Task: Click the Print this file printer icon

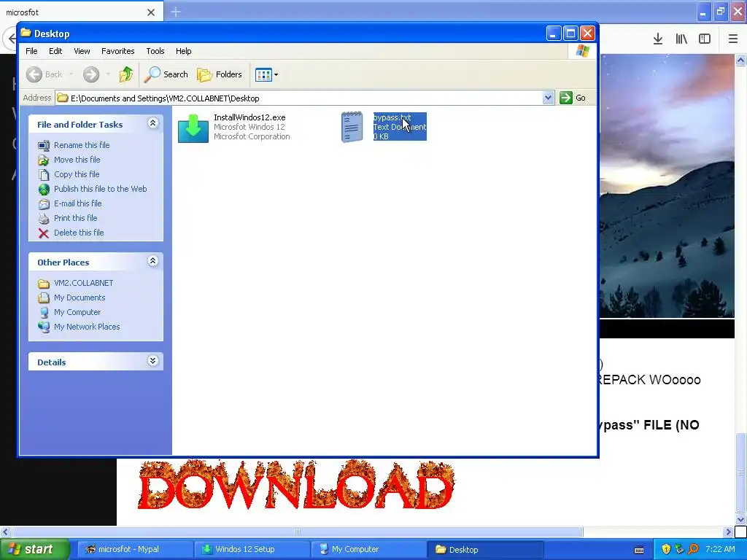Action: [43, 219]
